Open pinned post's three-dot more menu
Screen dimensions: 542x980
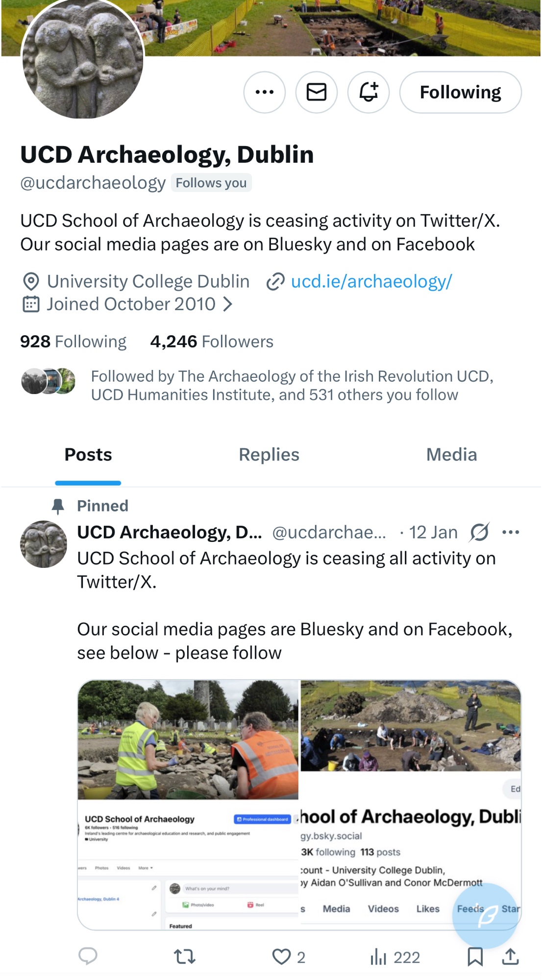(511, 532)
